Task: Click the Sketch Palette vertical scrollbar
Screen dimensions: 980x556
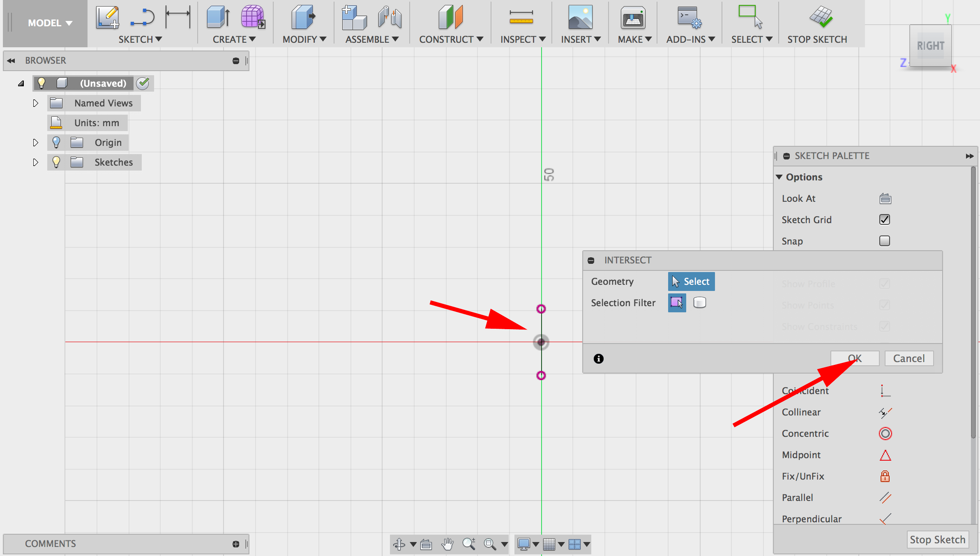Action: pyautogui.click(x=973, y=302)
